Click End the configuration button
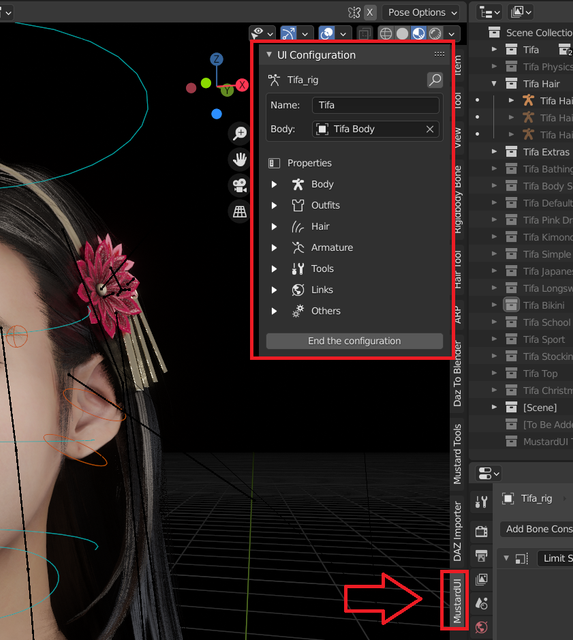Viewport: 573px width, 640px height. [x=354, y=341]
